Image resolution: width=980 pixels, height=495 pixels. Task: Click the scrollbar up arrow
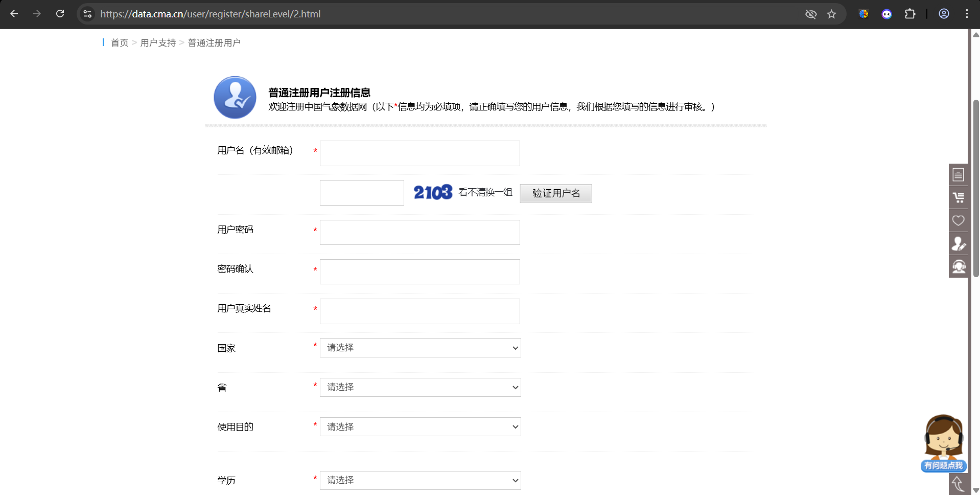975,34
